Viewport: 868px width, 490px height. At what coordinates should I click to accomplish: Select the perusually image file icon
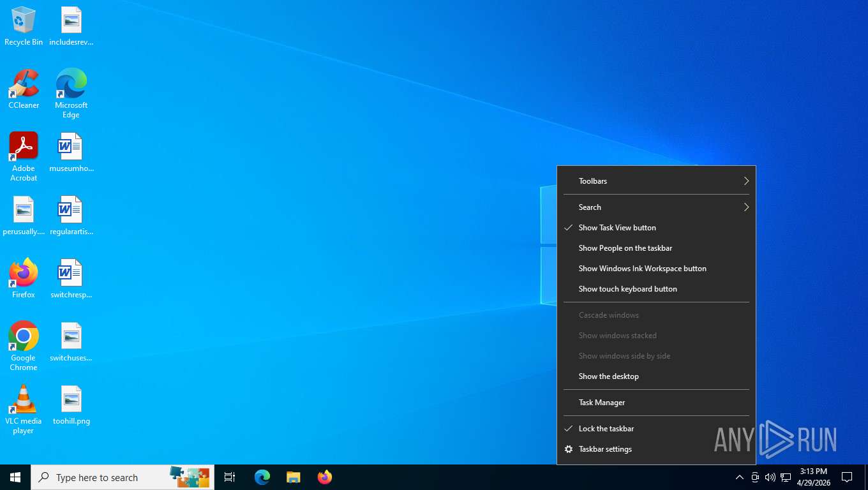point(24,215)
